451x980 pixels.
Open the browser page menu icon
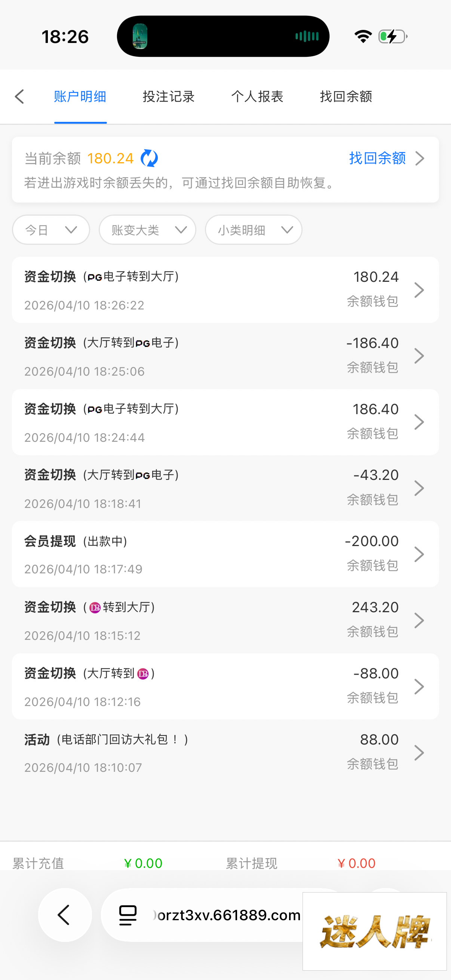128,915
